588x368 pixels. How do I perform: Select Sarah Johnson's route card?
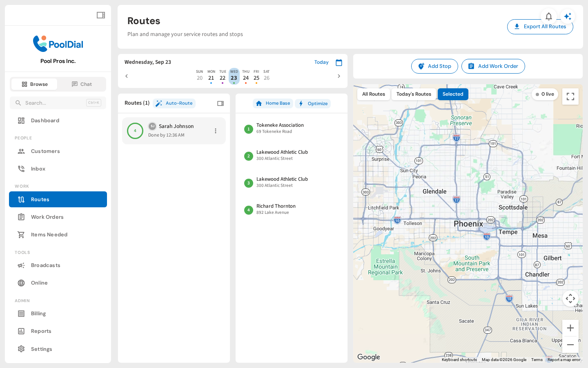pyautogui.click(x=174, y=131)
